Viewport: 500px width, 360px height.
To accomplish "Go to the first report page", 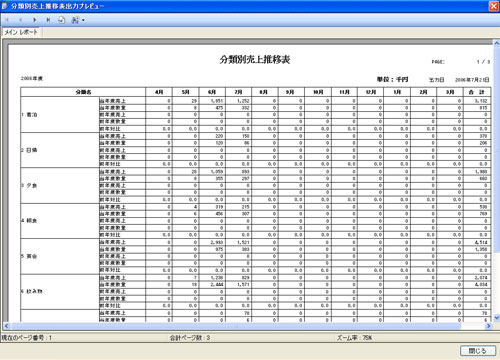I will 7,20.
